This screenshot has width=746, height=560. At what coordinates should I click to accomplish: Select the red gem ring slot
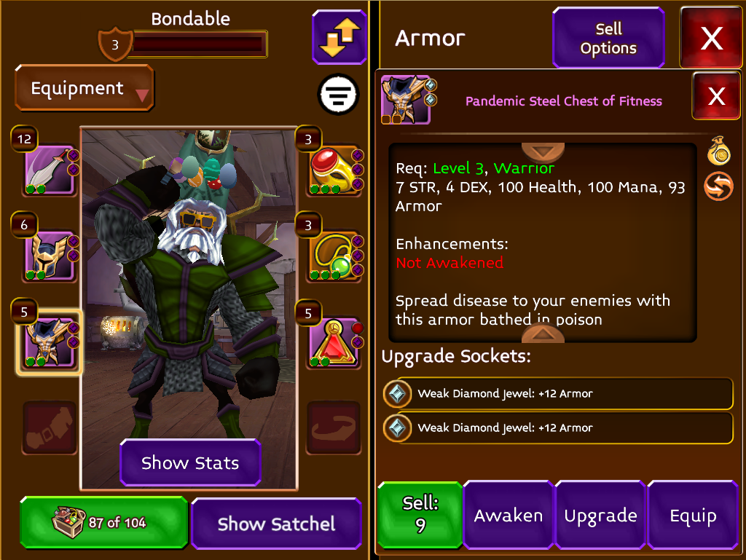[334, 170]
